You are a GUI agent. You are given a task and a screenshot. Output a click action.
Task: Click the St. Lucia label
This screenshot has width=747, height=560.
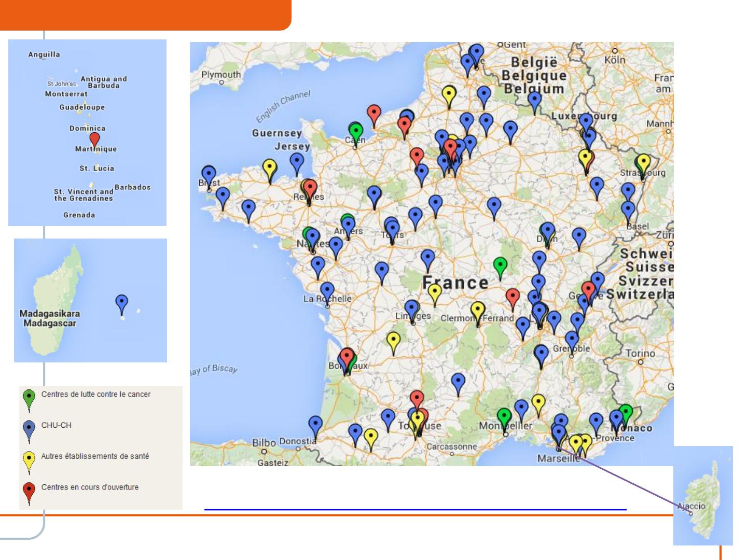tap(96, 169)
